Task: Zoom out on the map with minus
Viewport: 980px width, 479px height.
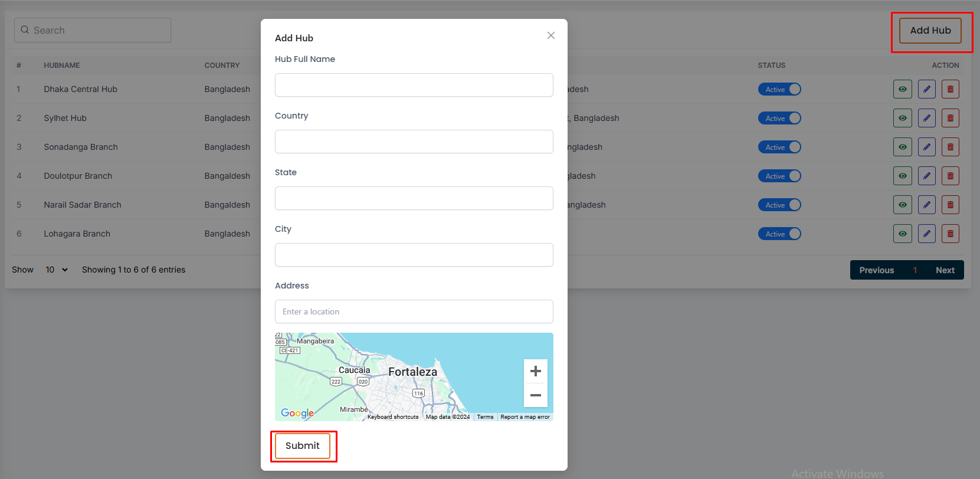Action: (535, 395)
